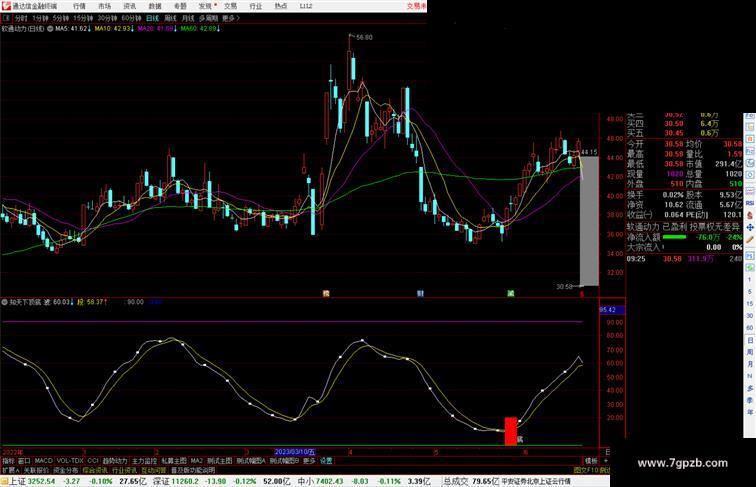Switch to 15分钟 chart period
The image size is (756, 487).
click(83, 18)
